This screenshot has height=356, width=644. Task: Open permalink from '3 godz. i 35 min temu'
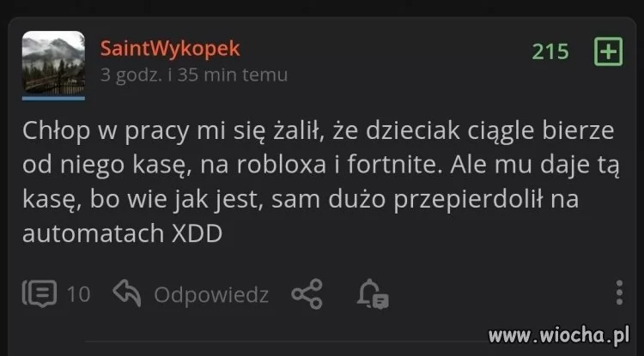pyautogui.click(x=194, y=75)
